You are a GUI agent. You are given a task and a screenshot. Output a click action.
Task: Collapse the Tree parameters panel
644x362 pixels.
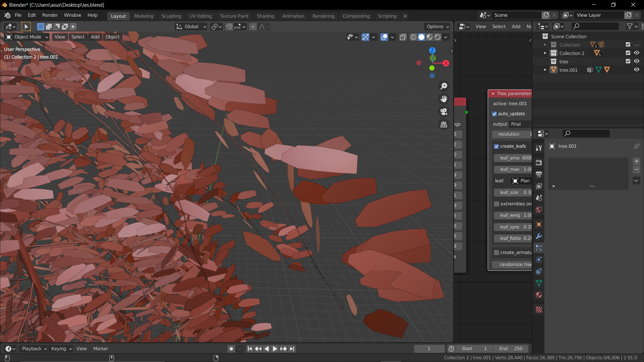(493, 94)
